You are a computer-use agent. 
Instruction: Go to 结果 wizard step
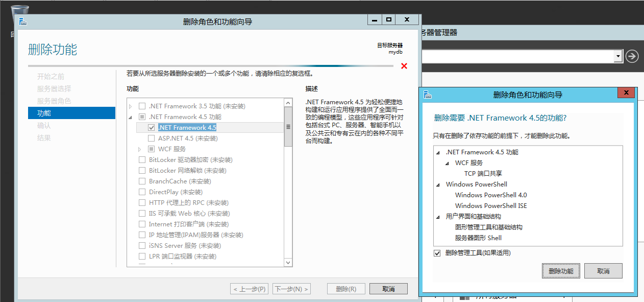tap(44, 137)
